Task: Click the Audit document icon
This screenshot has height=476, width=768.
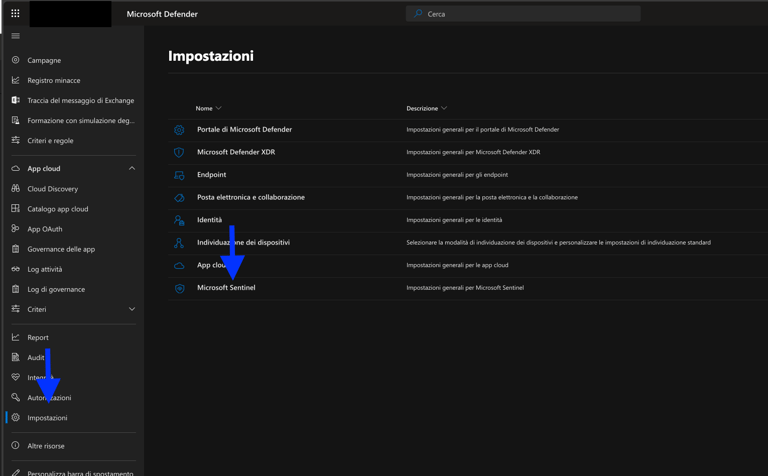Action: [16, 357]
